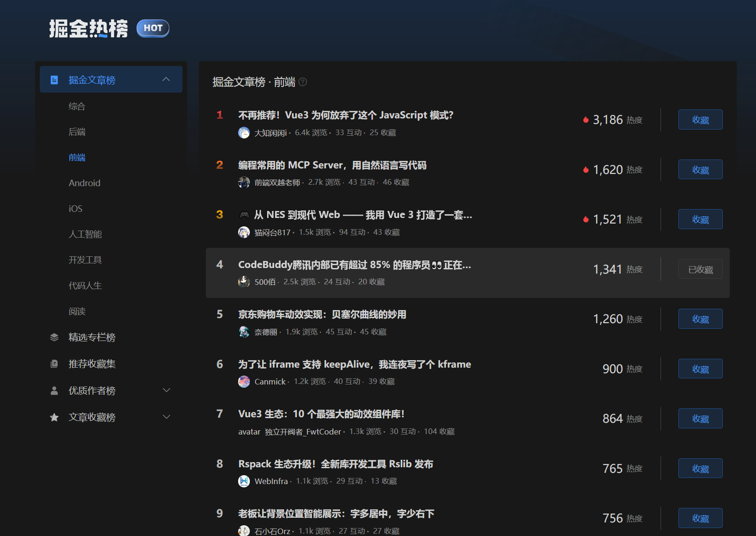Toggle 收藏 on the Vue3 生态 article
This screenshot has height=536, width=756.
pyautogui.click(x=700, y=418)
